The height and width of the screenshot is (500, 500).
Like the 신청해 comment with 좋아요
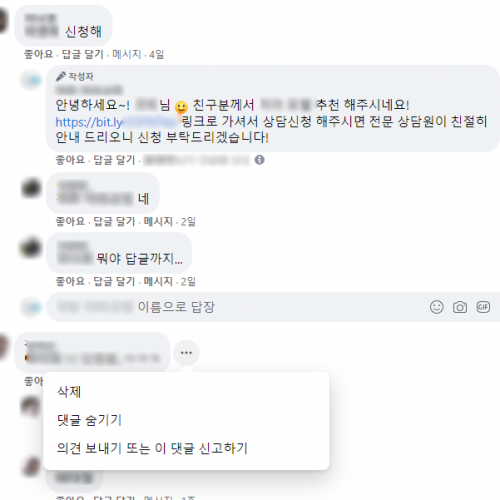click(38, 54)
